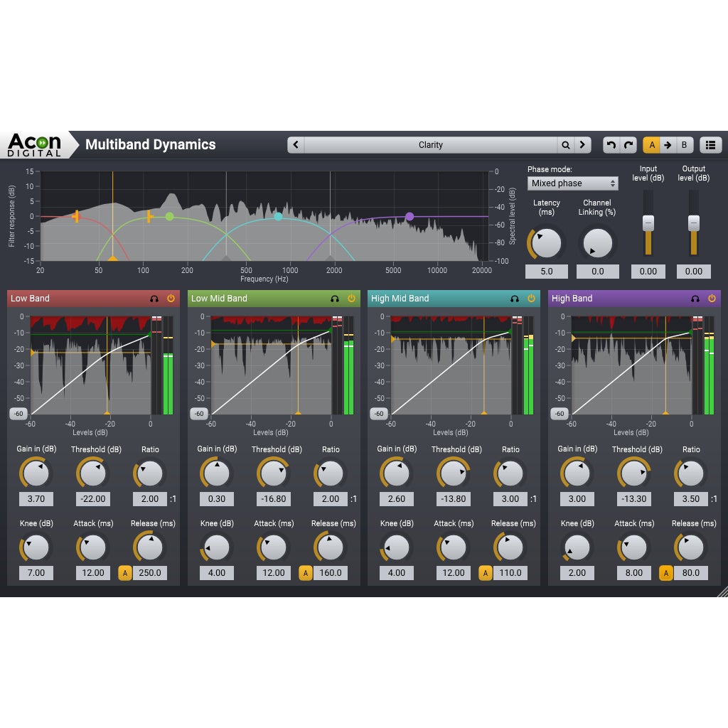Viewport: 728px width, 728px height.
Task: Open the Clarity preset selector
Action: click(x=431, y=145)
